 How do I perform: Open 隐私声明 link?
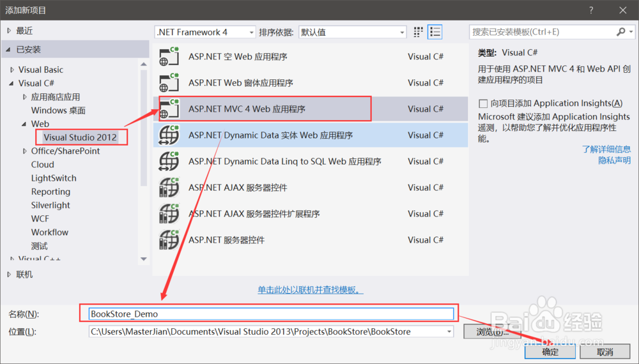pos(615,160)
